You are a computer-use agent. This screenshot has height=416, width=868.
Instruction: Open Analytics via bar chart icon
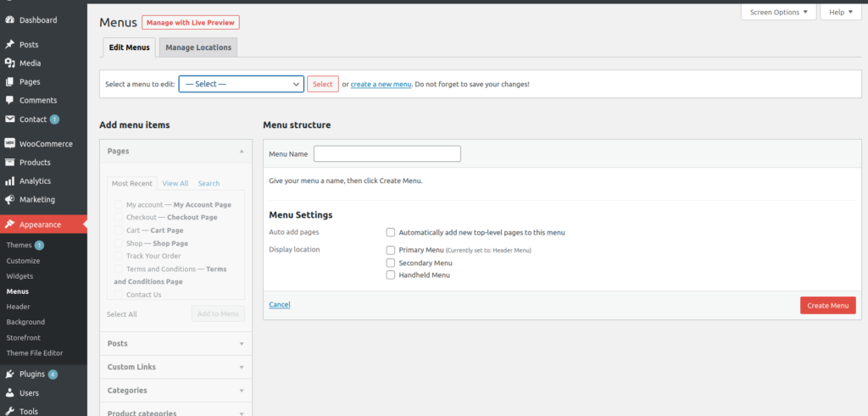pos(10,180)
